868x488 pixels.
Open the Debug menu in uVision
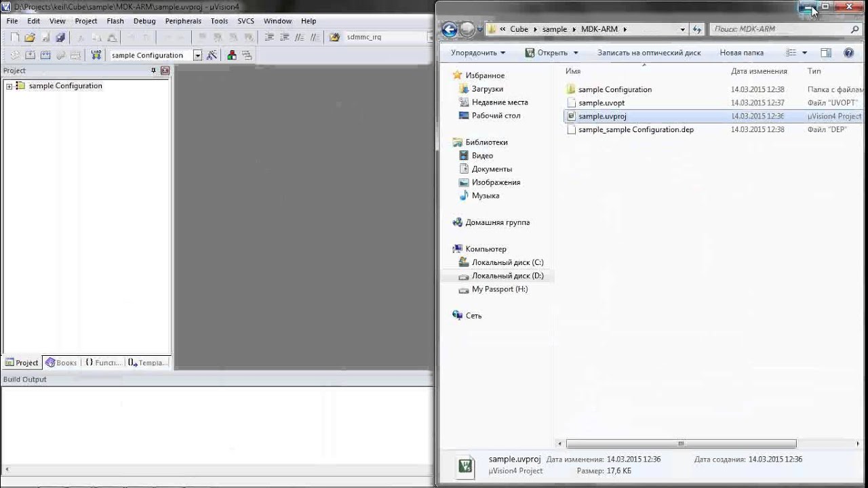coord(144,21)
